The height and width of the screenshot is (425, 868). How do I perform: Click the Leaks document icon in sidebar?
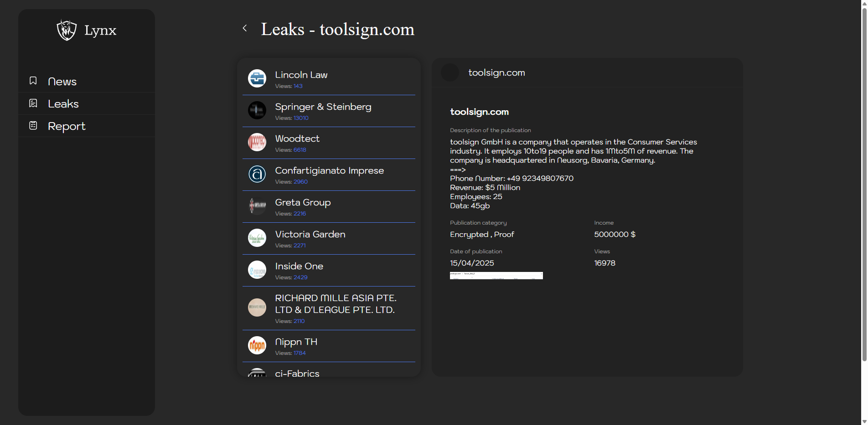tap(33, 103)
